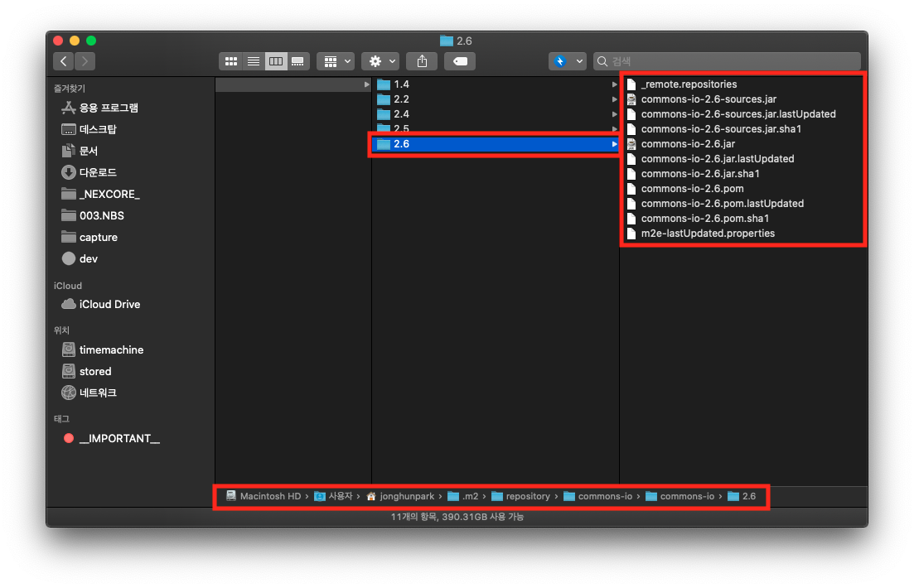Select iCloud Drive in the sidebar

click(109, 304)
